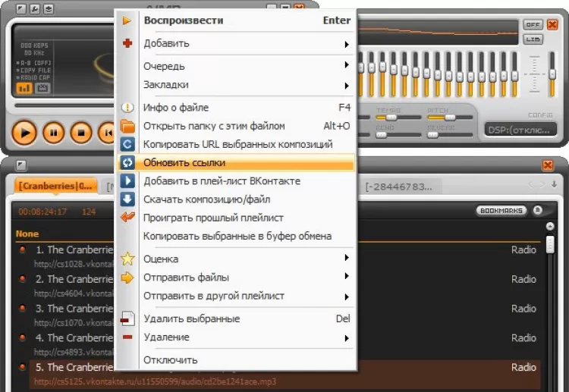Toggle the equalizer OFF button
Screen dimensions: 569x392
[533, 25]
